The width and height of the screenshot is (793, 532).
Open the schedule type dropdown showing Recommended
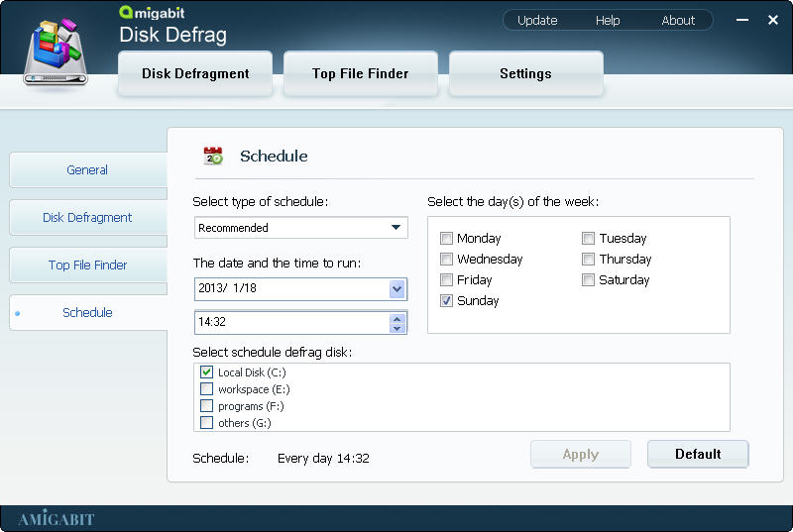coord(301,228)
